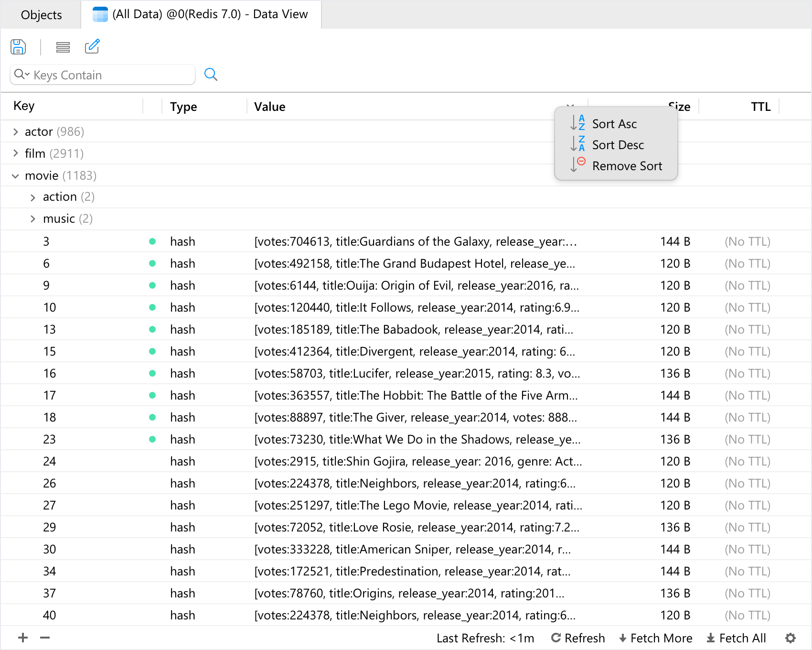This screenshot has width=812, height=650.
Task: Click the Edit pencil icon
Action: coord(92,46)
